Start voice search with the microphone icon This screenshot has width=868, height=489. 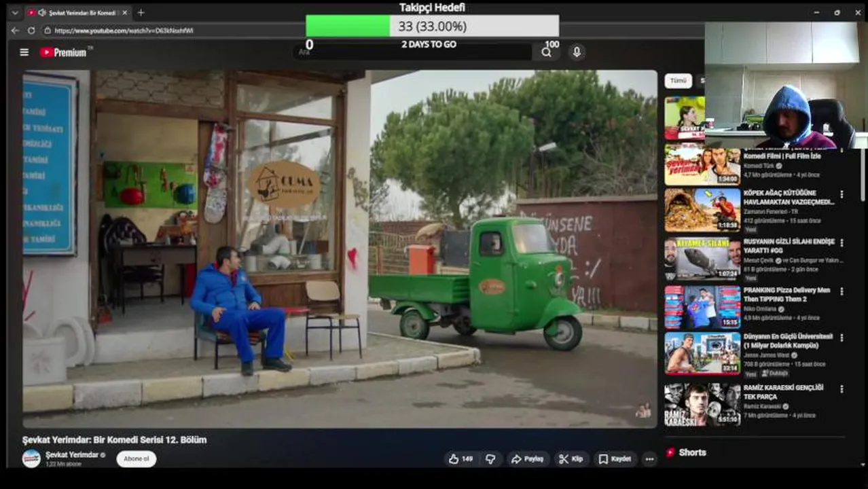coord(577,52)
